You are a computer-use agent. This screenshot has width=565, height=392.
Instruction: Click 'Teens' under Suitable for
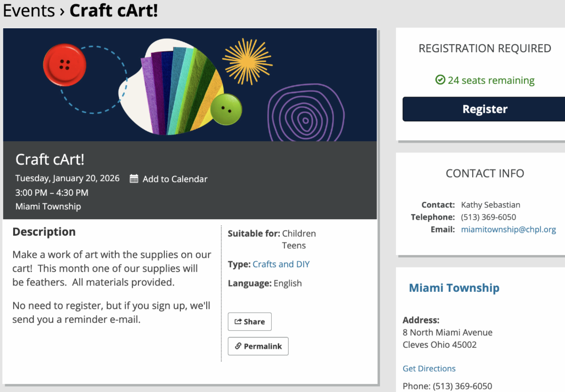tap(294, 246)
